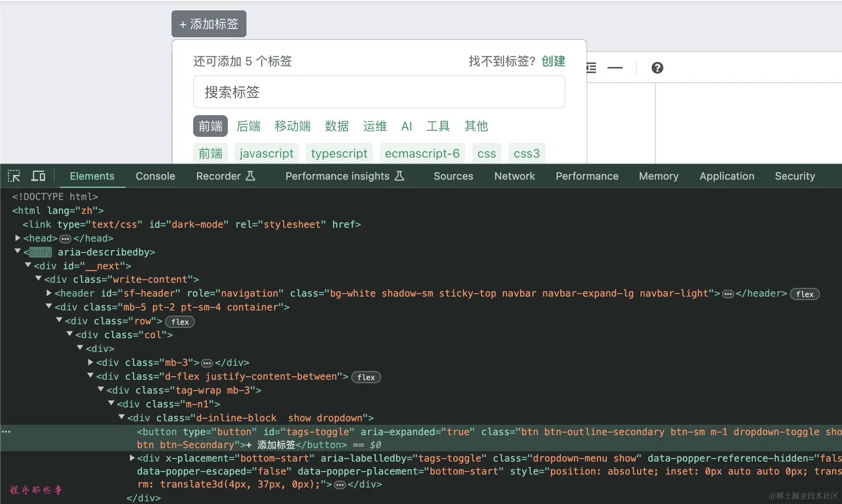Click the inspect element picker icon
Viewport: 842px width, 504px height.
pyautogui.click(x=14, y=176)
